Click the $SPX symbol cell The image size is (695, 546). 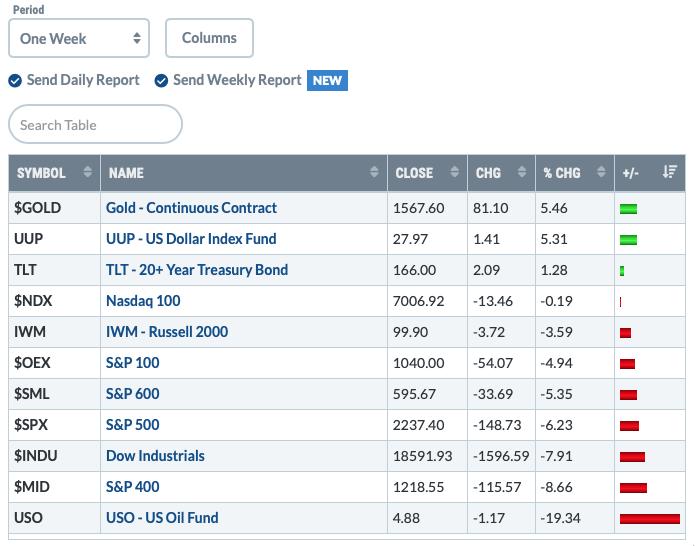tap(55, 425)
